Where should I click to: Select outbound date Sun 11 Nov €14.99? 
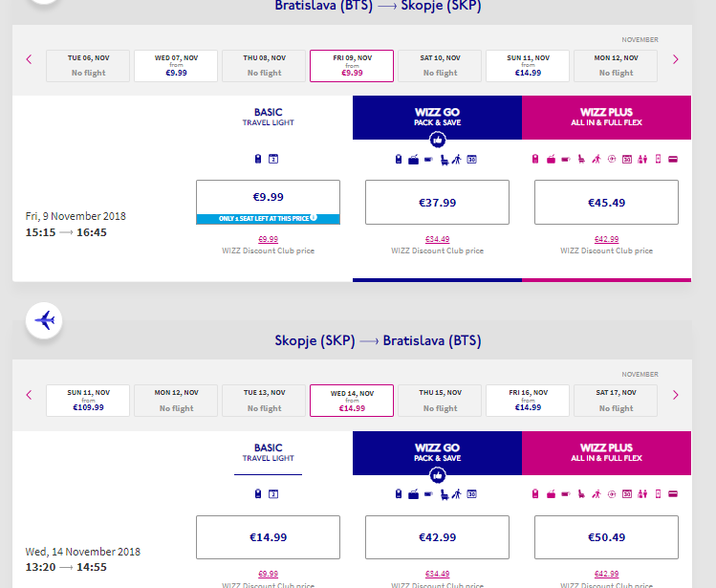tap(528, 65)
